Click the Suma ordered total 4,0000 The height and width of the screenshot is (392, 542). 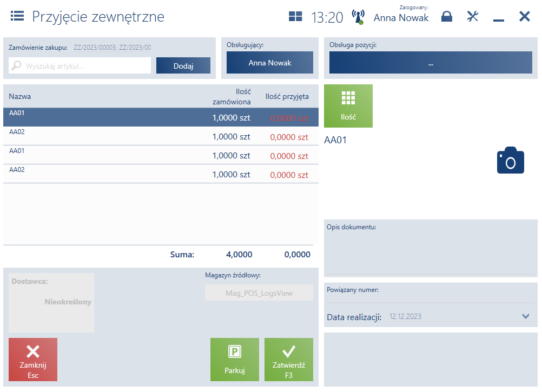tap(239, 255)
